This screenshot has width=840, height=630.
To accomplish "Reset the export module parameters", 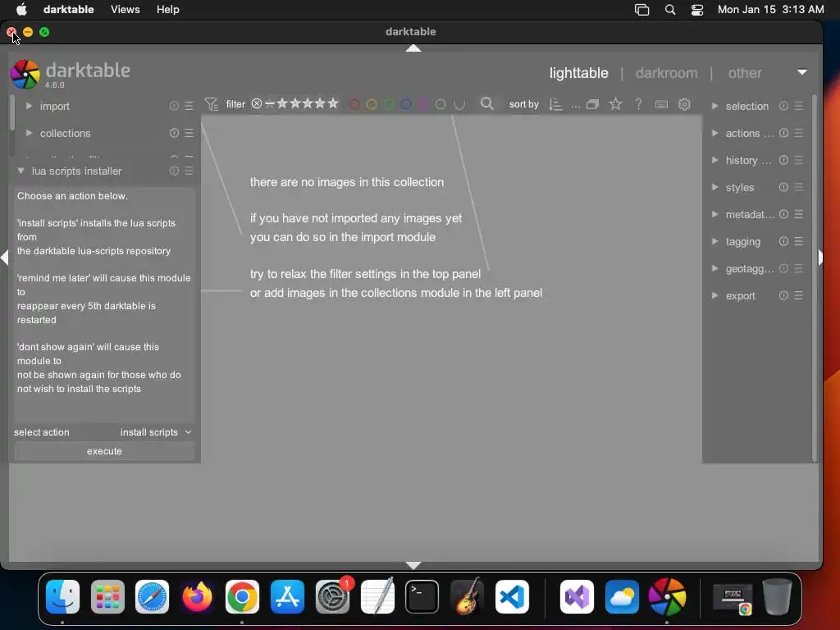I will [x=783, y=295].
